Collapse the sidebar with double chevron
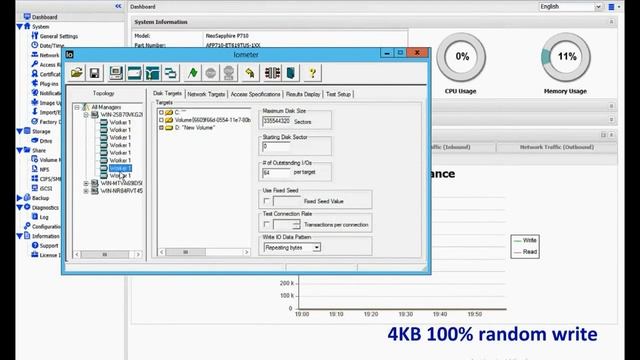The height and width of the screenshot is (360, 640). 118,6
